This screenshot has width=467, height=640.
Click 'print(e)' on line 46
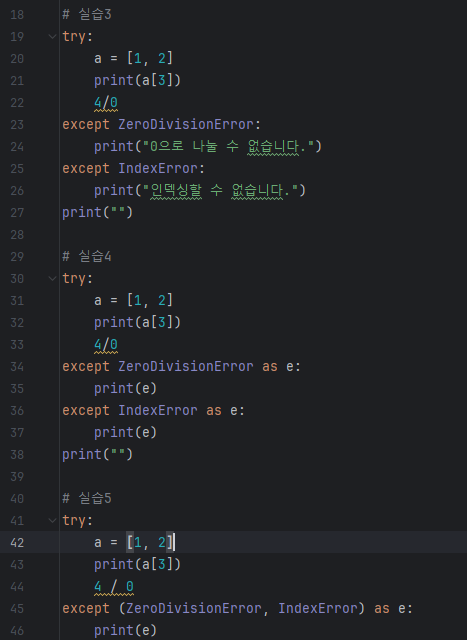125,631
